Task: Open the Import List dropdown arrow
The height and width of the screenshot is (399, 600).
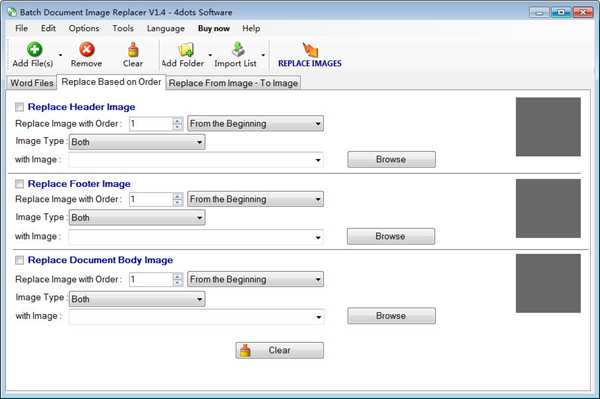Action: pos(263,55)
